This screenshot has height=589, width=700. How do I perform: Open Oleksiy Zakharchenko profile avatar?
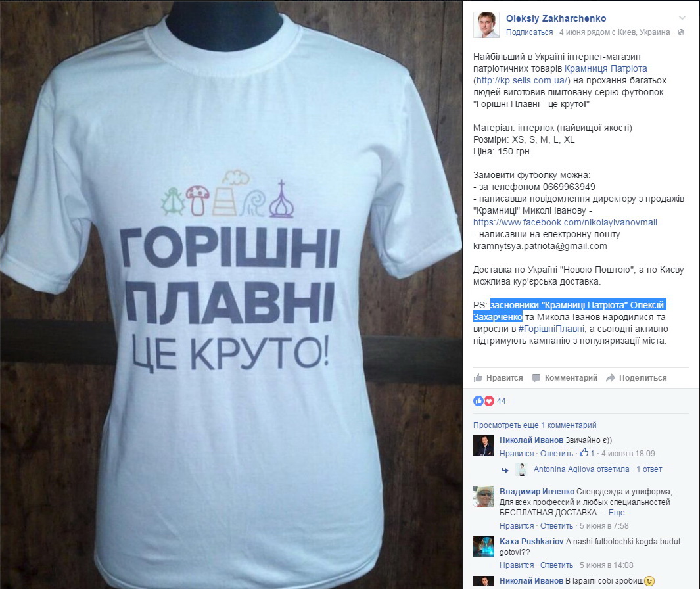pos(486,25)
